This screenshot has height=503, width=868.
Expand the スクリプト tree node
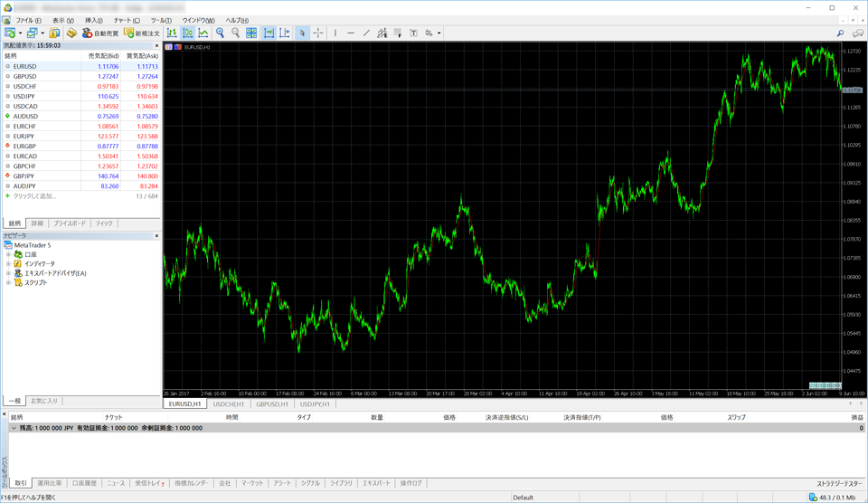pyautogui.click(x=8, y=283)
